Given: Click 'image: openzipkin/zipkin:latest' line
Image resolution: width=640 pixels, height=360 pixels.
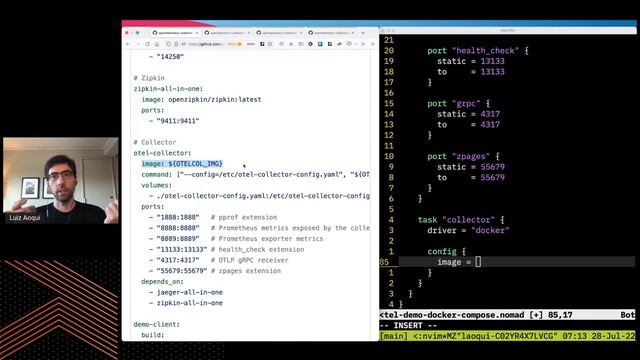Looking at the screenshot, I should [x=201, y=100].
